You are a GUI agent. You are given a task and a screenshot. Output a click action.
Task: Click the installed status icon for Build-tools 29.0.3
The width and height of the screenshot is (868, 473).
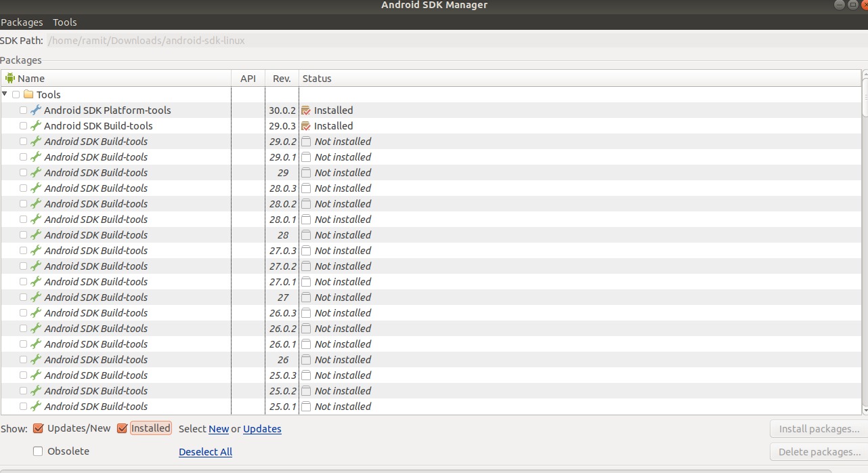[305, 125]
